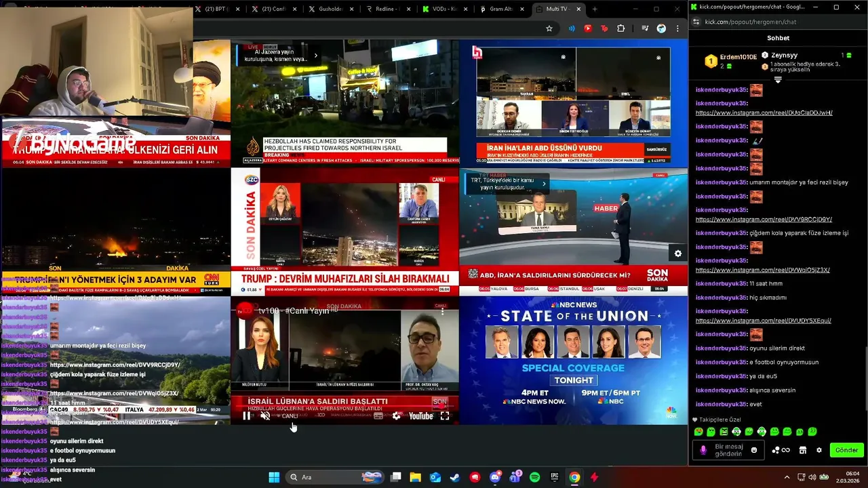
Task: Open settings gear on TRT Haber tile
Action: (x=677, y=253)
